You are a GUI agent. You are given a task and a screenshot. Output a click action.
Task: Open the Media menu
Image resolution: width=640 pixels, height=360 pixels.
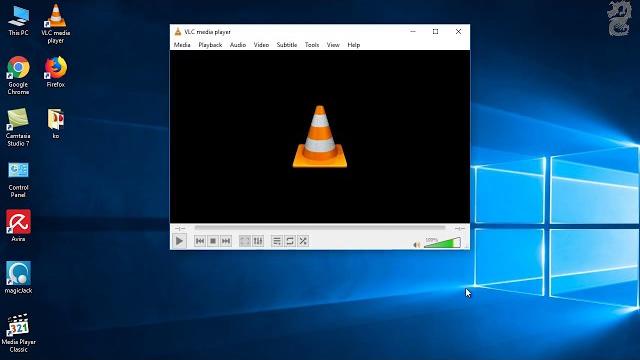tap(182, 45)
